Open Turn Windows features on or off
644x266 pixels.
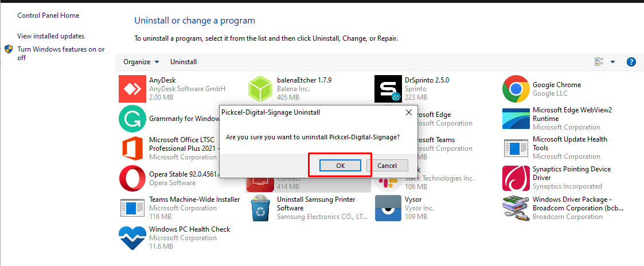pos(61,53)
